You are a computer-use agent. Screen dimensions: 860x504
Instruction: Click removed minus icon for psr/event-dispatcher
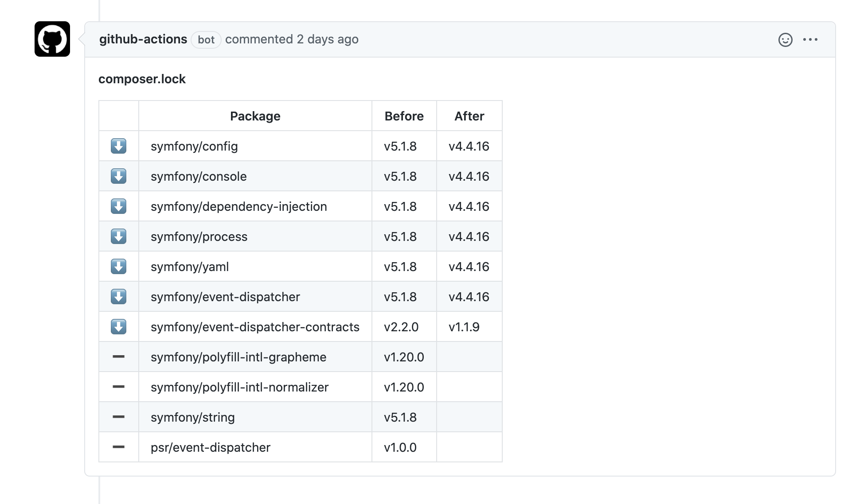tap(118, 447)
